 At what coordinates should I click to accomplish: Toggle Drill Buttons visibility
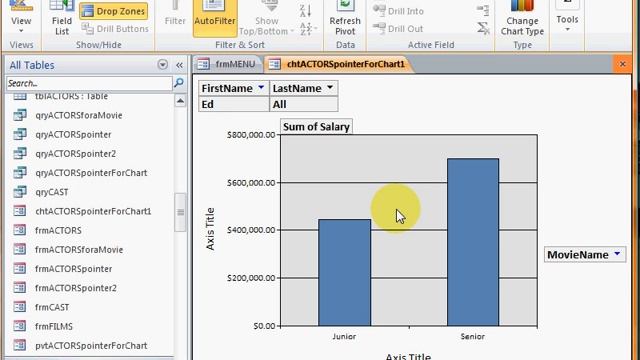tap(115, 29)
